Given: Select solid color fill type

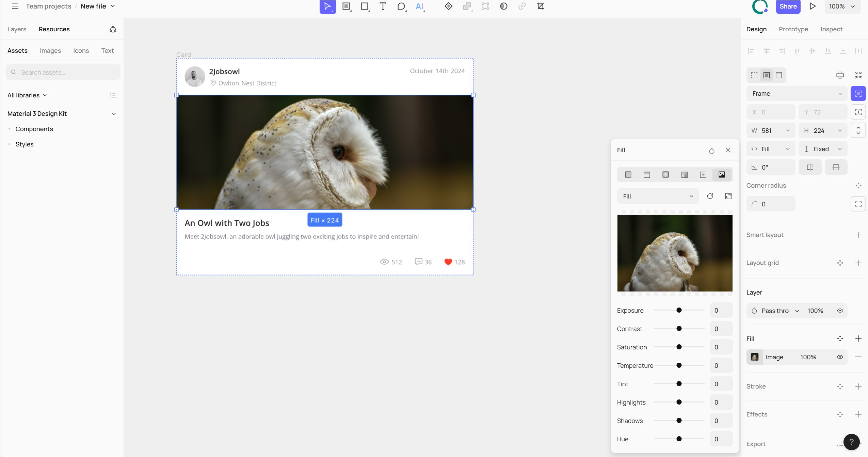Looking at the screenshot, I should coord(628,175).
